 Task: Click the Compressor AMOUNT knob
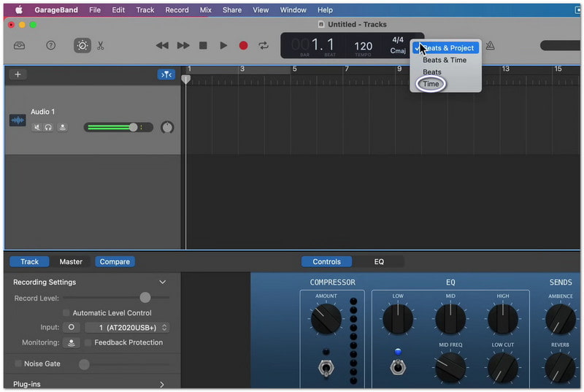click(326, 319)
